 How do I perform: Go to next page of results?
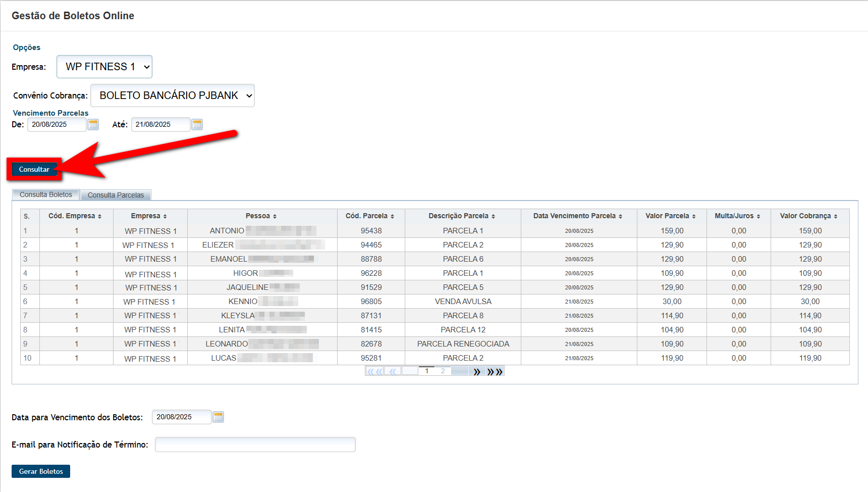coord(477,371)
